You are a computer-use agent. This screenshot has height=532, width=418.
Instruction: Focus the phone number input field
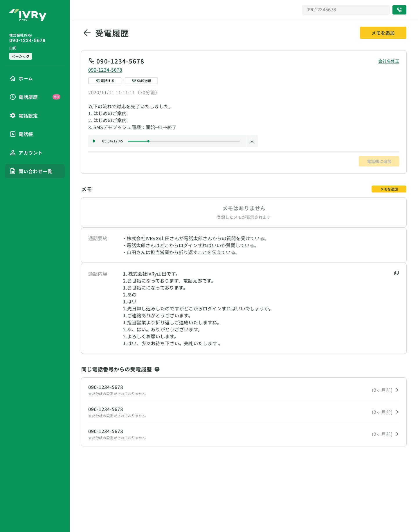click(345, 10)
